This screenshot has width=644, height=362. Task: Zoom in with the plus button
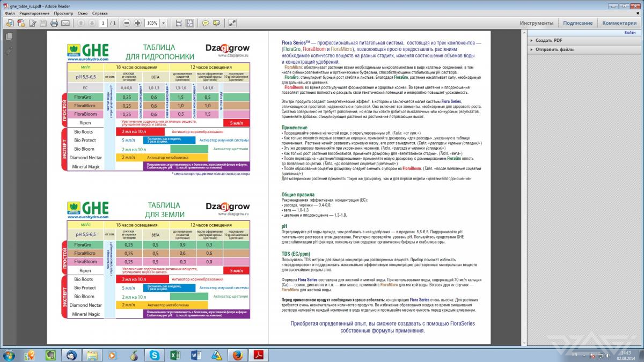coord(138,23)
